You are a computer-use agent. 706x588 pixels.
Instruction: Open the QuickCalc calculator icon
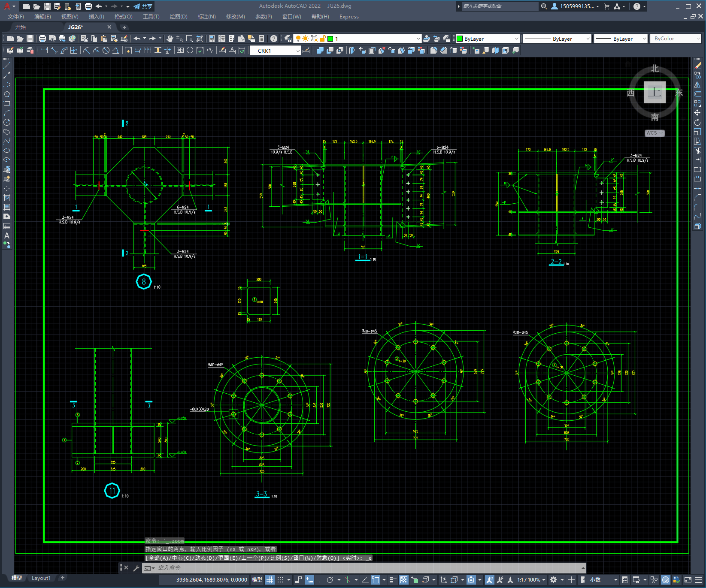coord(261,39)
